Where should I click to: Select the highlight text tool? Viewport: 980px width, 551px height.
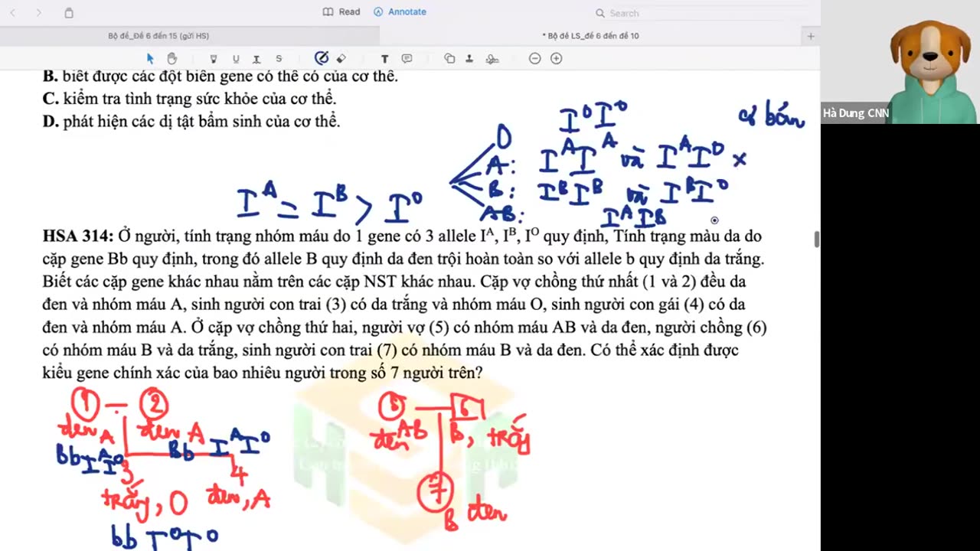214,59
